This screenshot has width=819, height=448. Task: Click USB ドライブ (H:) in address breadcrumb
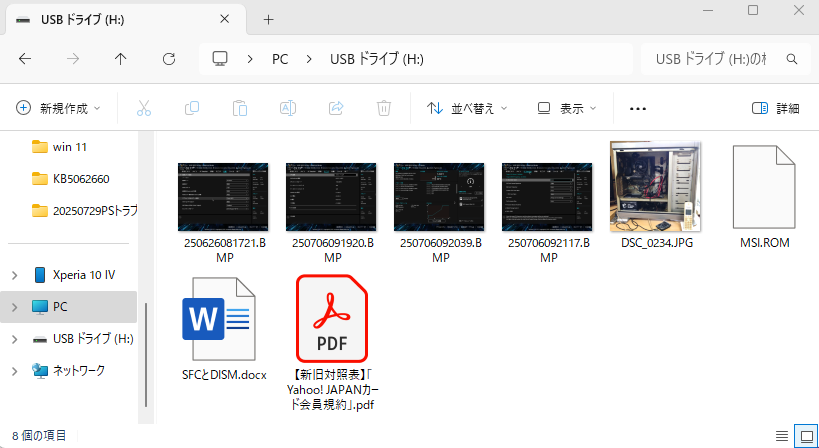click(x=377, y=59)
